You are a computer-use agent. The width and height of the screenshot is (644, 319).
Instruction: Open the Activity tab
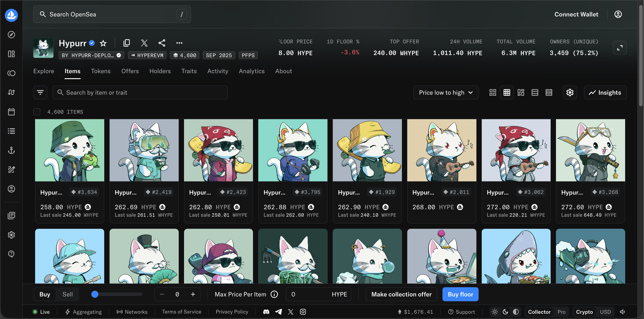click(218, 71)
